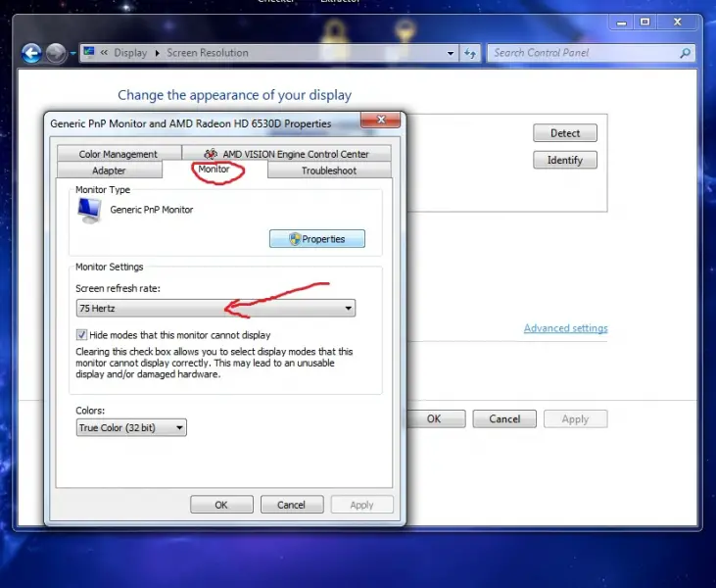Switch to the Adapter tab
Image resolution: width=716 pixels, height=588 pixels.
[x=109, y=170]
